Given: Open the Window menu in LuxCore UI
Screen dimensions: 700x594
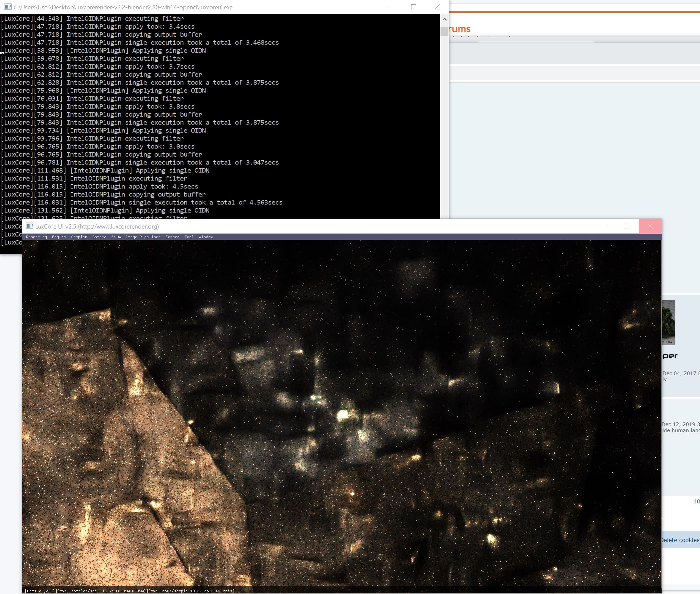Looking at the screenshot, I should [206, 237].
